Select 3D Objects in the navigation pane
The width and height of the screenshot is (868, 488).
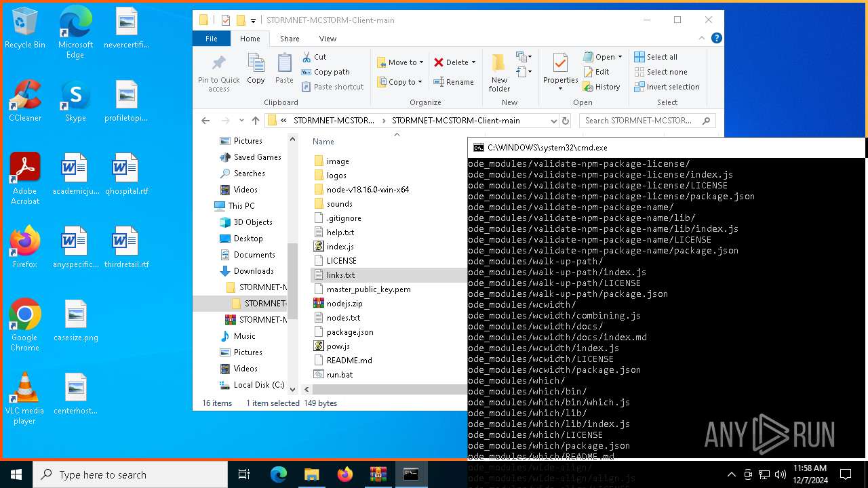(x=245, y=222)
